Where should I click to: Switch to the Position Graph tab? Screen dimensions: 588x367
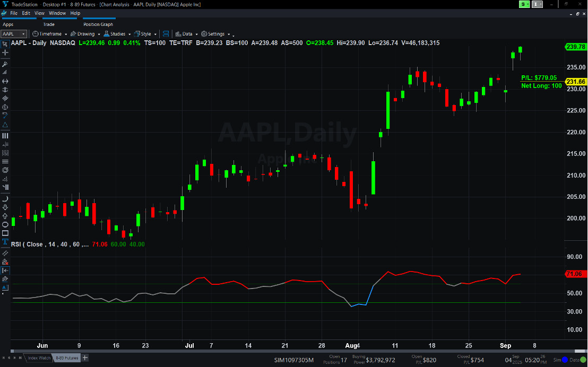click(99, 24)
